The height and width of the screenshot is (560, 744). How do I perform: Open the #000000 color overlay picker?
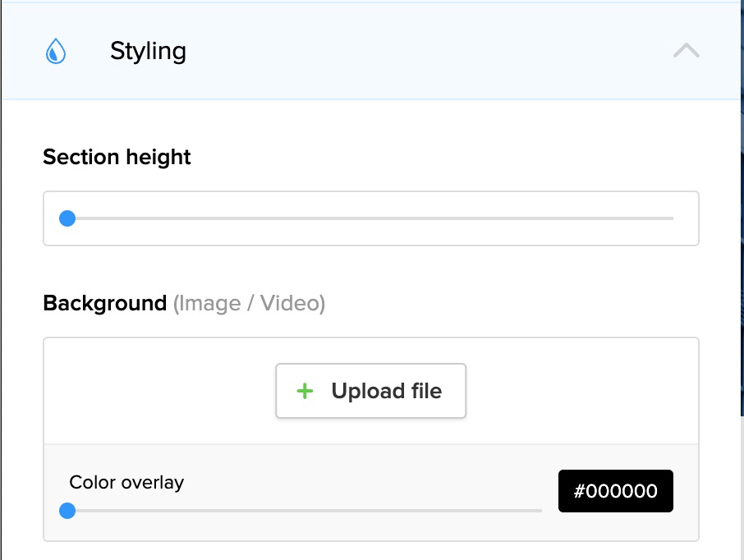[615, 491]
